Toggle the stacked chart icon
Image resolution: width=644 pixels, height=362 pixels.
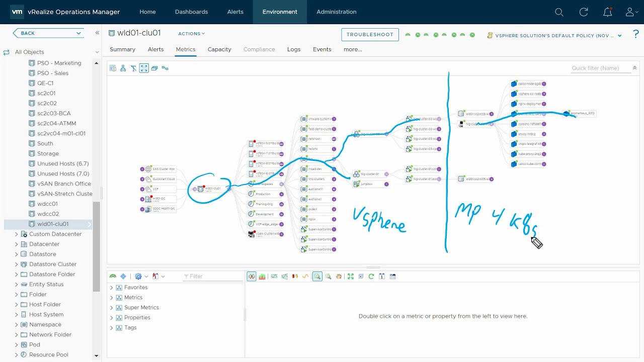pos(262,277)
